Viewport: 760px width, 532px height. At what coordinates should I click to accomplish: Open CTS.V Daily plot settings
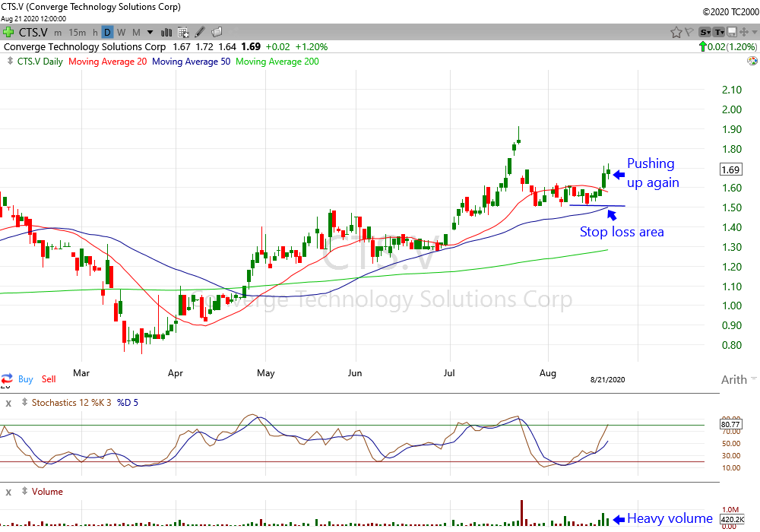[40, 62]
